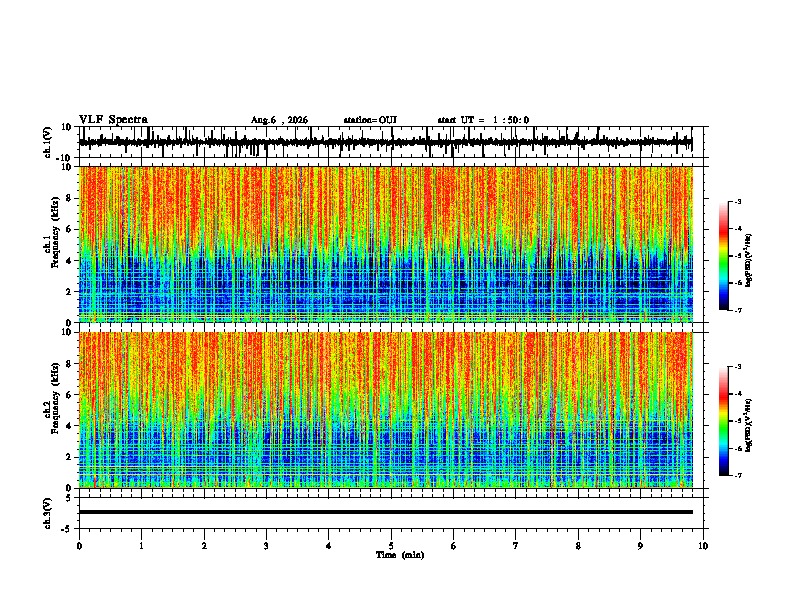The width and height of the screenshot is (792, 612).
Task: Click the '-3' label on ch.1 color bar
Action: click(737, 201)
